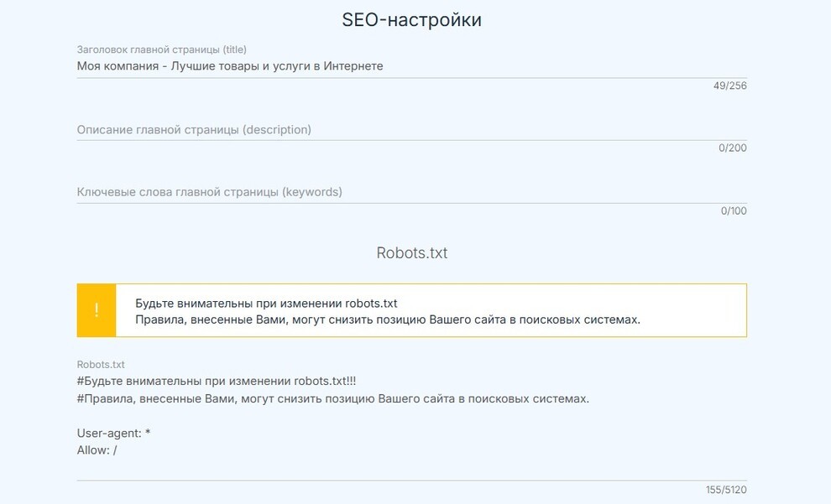Viewport: 831px width, 504px height.
Task: Click the 'Allow: /' line
Action: [x=97, y=450]
